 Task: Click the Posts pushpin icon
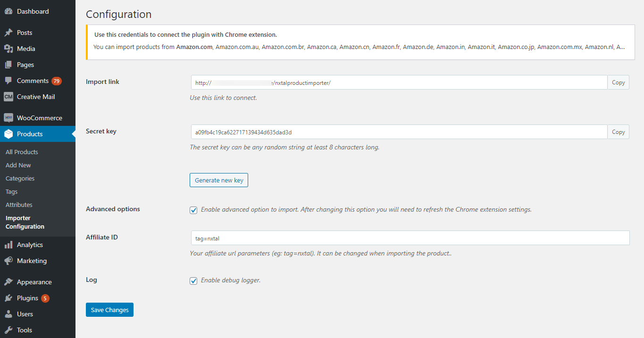pos(8,33)
